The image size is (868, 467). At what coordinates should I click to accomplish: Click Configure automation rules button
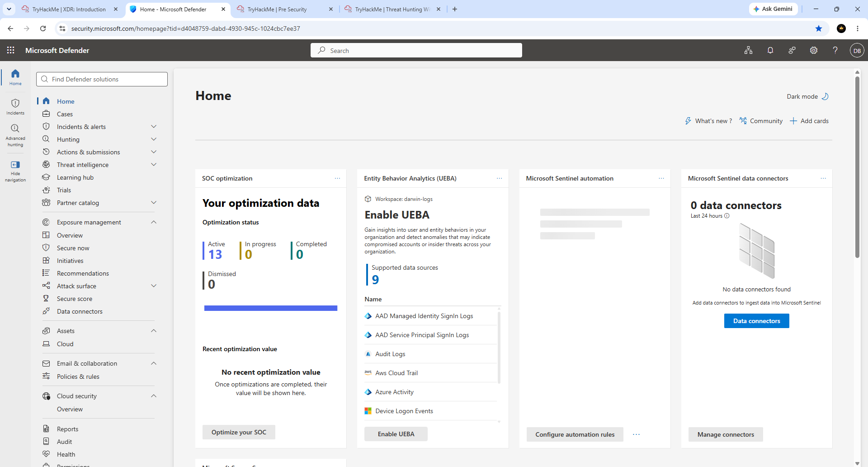click(575, 434)
